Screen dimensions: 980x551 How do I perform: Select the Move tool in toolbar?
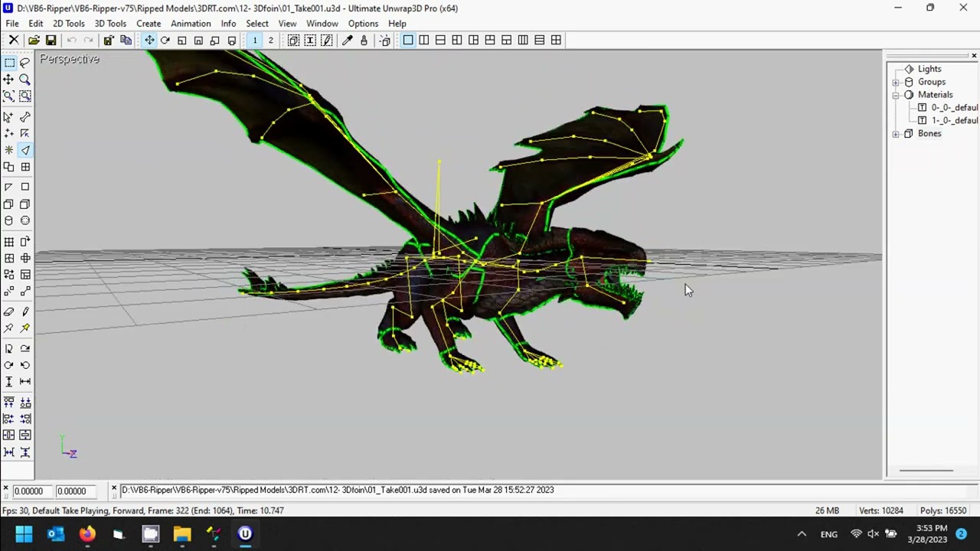pos(149,41)
